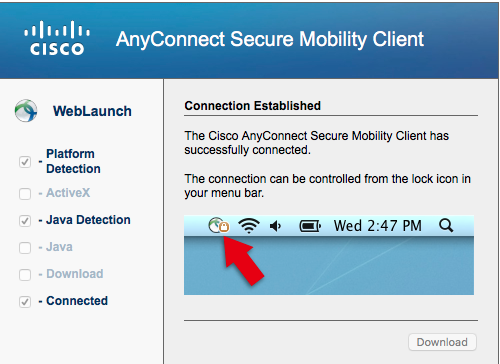Click the Cisco logo in header
500x364 pixels.
point(57,38)
